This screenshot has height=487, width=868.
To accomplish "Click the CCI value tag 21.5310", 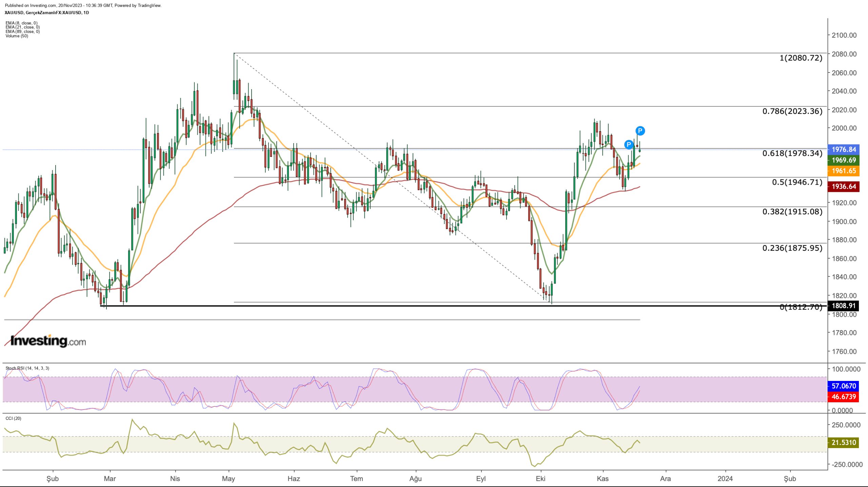I will click(844, 443).
